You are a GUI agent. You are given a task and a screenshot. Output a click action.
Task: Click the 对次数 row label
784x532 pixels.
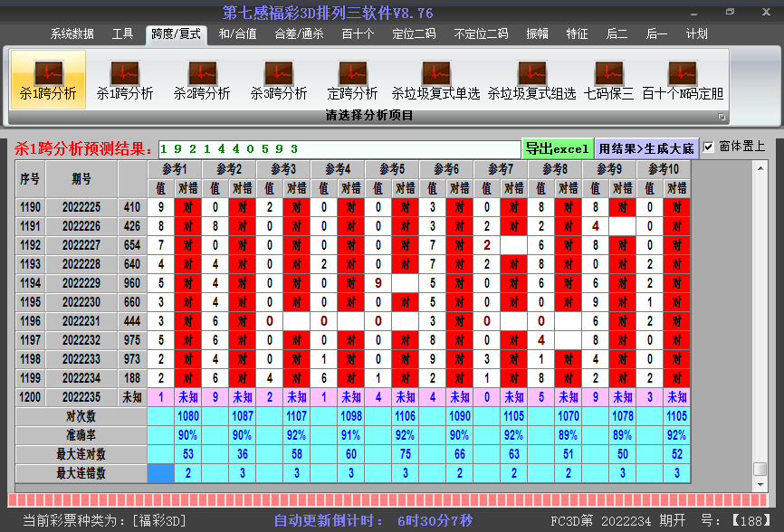[81, 416]
